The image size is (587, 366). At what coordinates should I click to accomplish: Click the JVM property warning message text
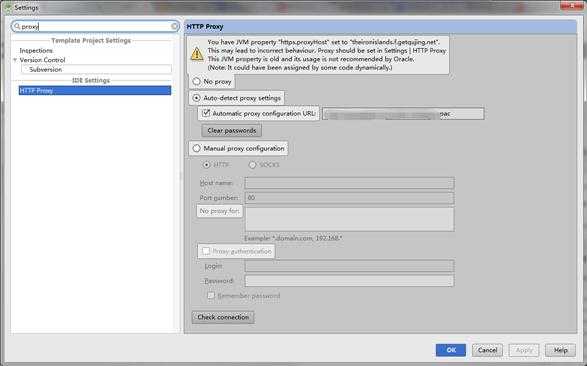point(327,55)
